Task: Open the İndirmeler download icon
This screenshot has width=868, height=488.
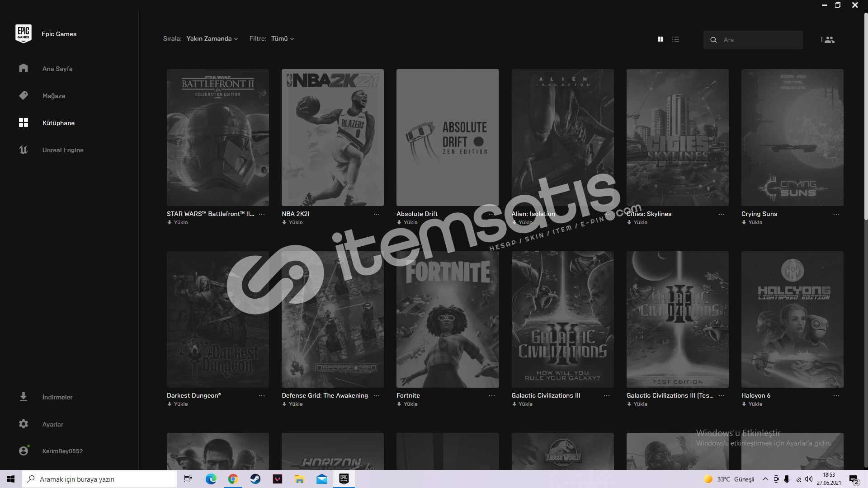Action: pyautogui.click(x=24, y=397)
